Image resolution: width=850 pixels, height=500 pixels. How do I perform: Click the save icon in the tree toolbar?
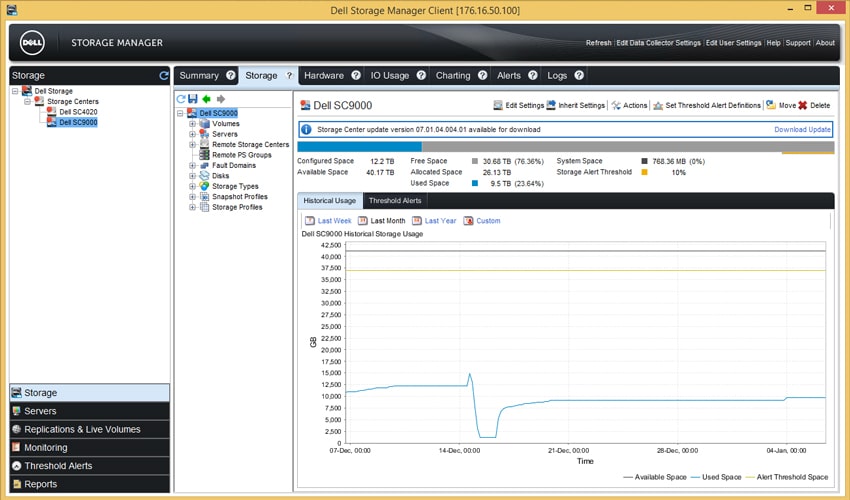click(192, 99)
